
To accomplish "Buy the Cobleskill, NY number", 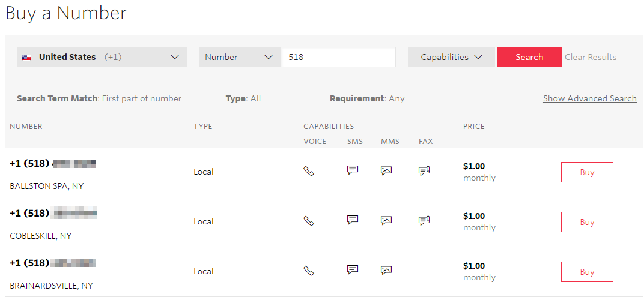I will (x=587, y=222).
